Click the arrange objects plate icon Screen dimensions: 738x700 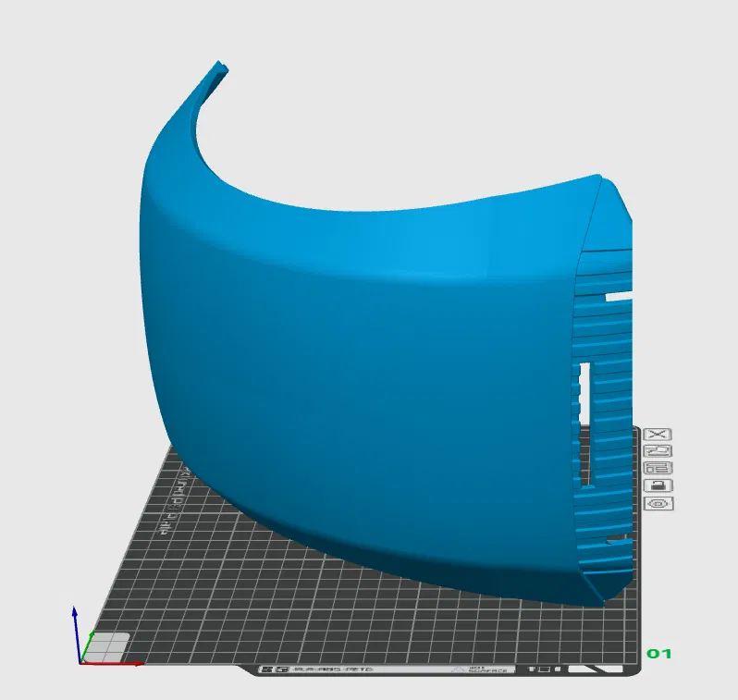click(x=658, y=468)
